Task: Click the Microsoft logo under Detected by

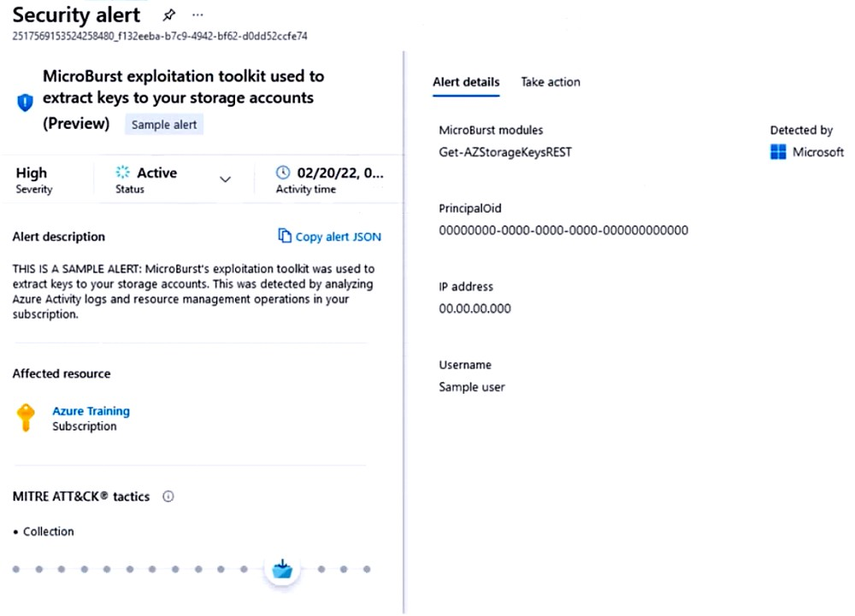Action: click(x=778, y=152)
